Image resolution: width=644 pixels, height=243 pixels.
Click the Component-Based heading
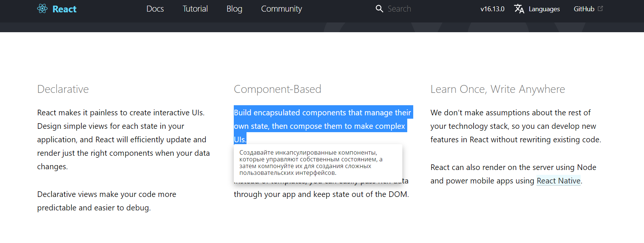coord(278,89)
